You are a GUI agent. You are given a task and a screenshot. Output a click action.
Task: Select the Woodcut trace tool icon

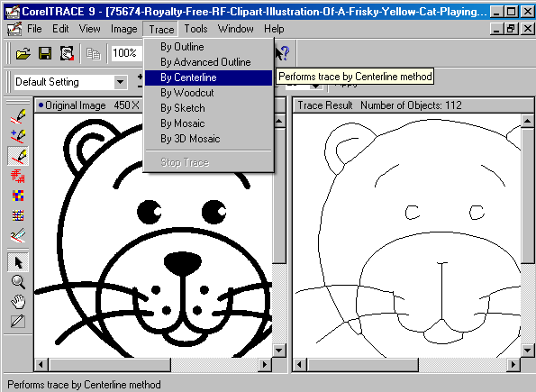click(x=18, y=176)
